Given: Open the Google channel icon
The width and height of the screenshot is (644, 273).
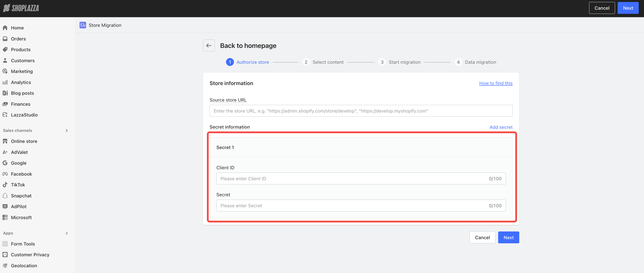Looking at the screenshot, I should [5, 163].
